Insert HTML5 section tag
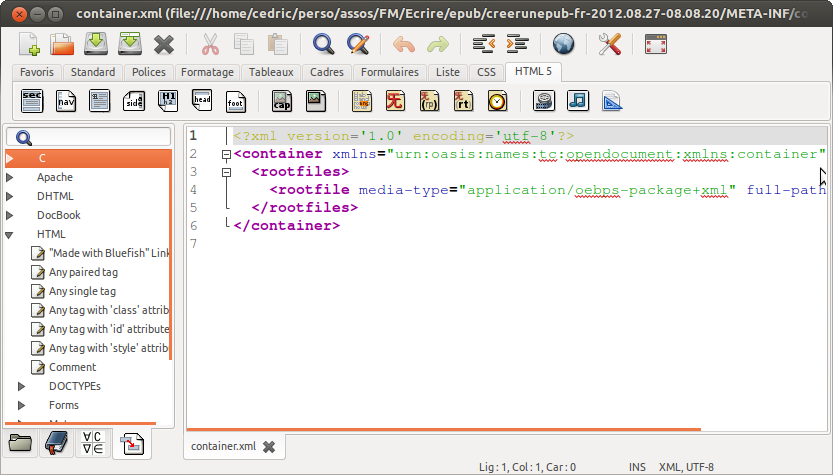Image resolution: width=833 pixels, height=475 pixels. click(x=32, y=101)
